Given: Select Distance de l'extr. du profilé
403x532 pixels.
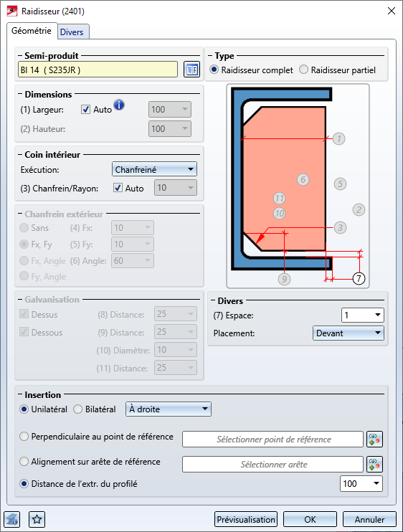Looking at the screenshot, I should [x=24, y=484].
